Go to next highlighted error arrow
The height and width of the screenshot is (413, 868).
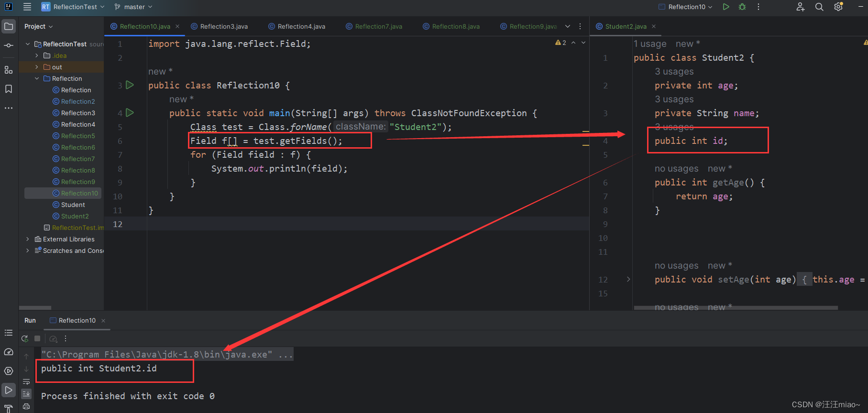point(583,43)
